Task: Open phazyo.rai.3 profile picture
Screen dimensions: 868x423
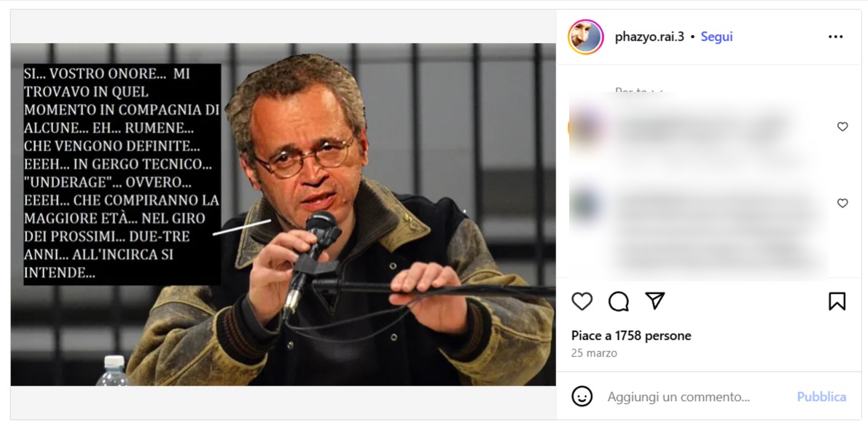Action: (586, 37)
